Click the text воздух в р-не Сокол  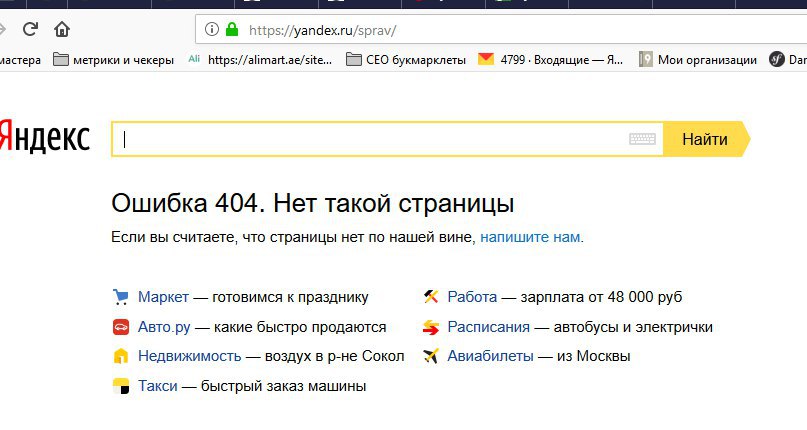coord(335,356)
